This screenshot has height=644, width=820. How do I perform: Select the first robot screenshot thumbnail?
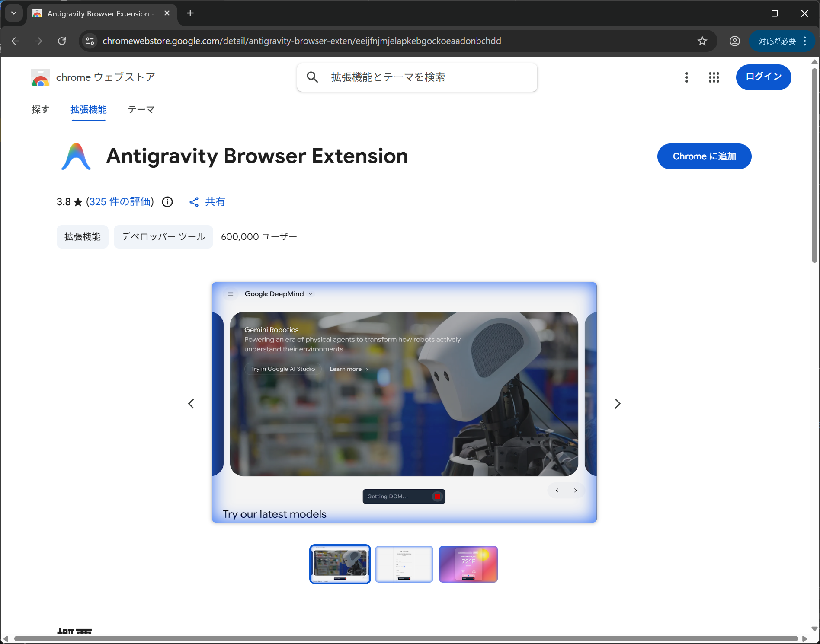340,564
